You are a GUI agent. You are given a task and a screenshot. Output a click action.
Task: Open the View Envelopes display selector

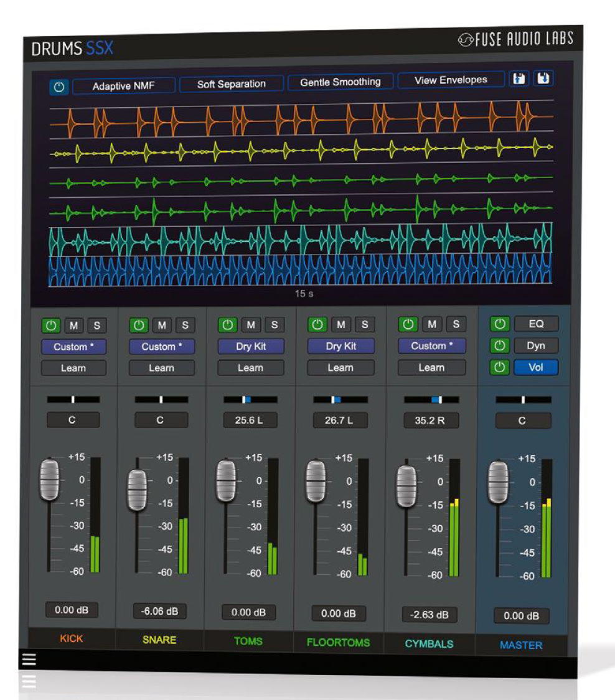pyautogui.click(x=451, y=80)
